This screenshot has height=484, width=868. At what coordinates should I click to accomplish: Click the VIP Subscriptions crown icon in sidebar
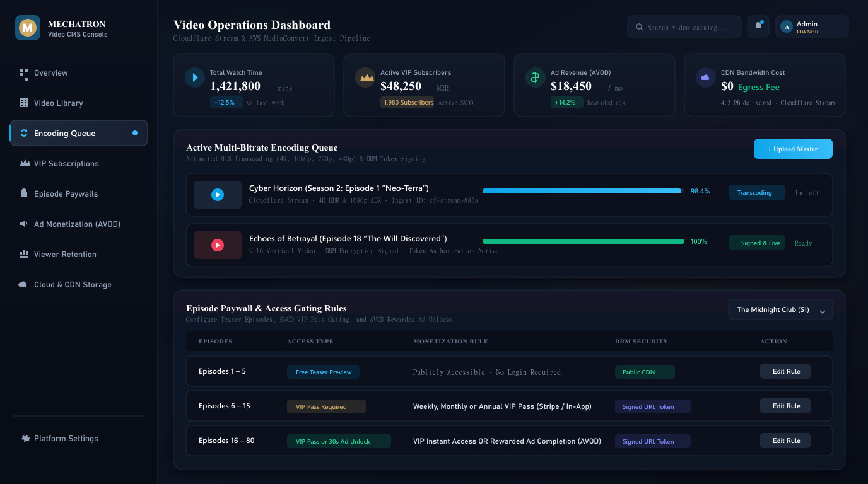click(x=24, y=163)
